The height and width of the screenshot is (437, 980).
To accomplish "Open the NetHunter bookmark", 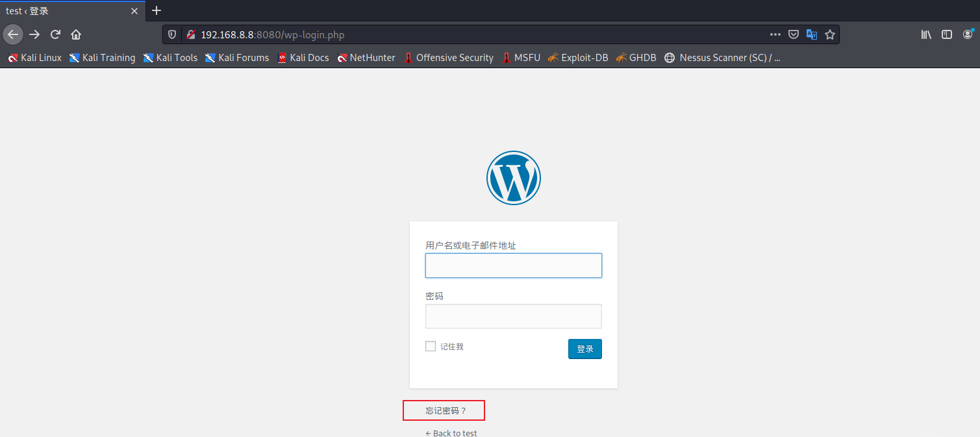I will click(x=366, y=58).
